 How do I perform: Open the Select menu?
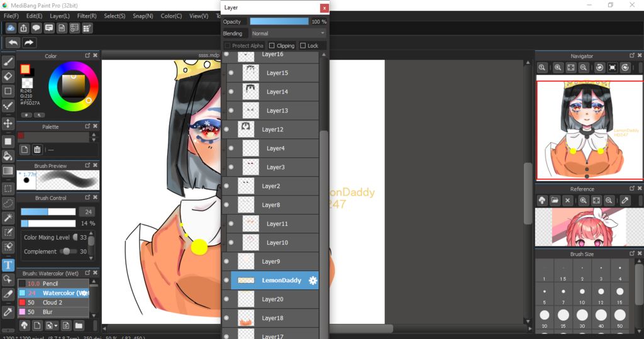point(114,16)
